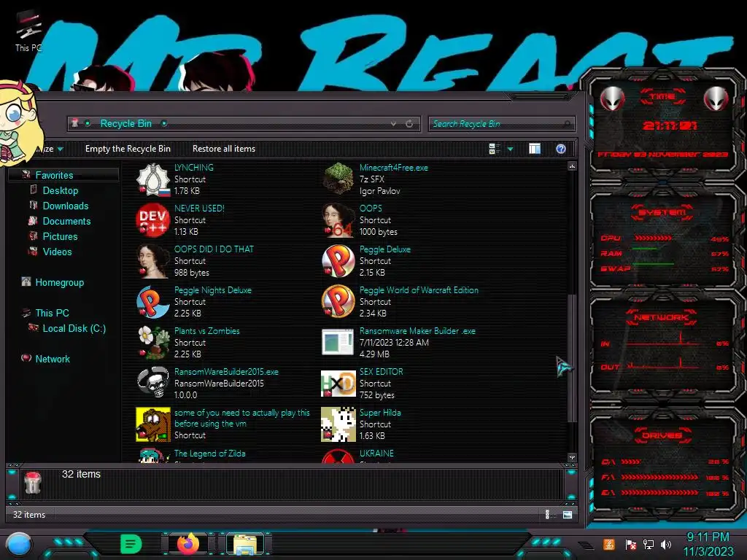Open Downloads in the navigation pane
Image resolution: width=747 pixels, height=560 pixels.
pyautogui.click(x=65, y=206)
